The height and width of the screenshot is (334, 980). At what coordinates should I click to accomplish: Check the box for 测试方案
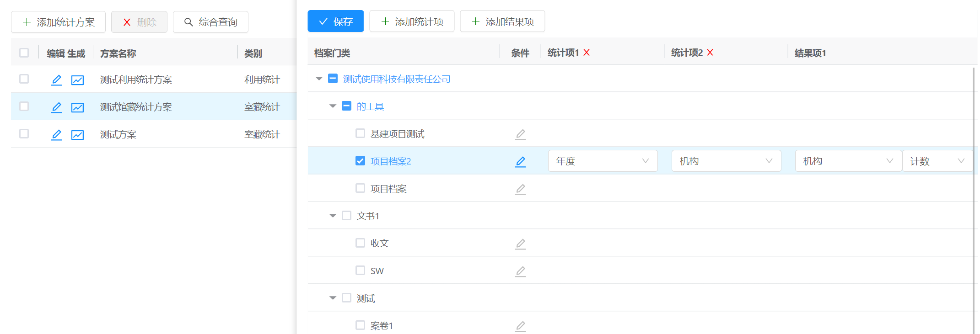coord(24,133)
